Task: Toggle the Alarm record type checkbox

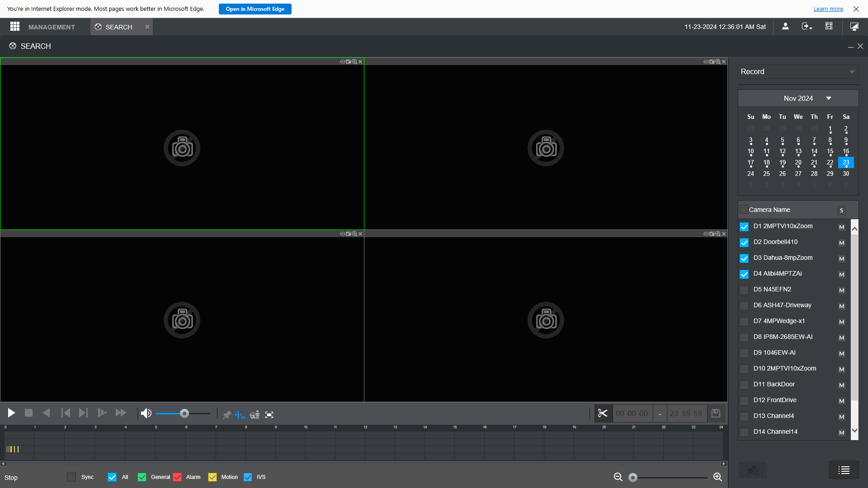Action: [177, 477]
